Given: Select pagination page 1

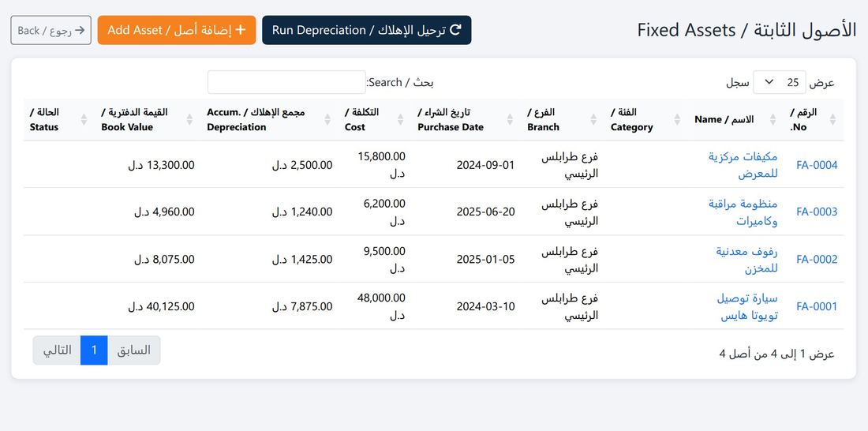Looking at the screenshot, I should [94, 350].
